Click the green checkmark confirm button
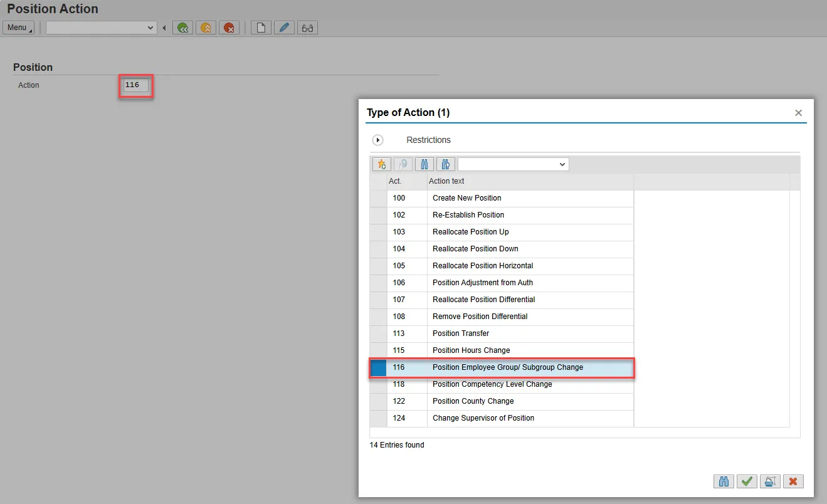The width and height of the screenshot is (827, 504). tap(746, 481)
